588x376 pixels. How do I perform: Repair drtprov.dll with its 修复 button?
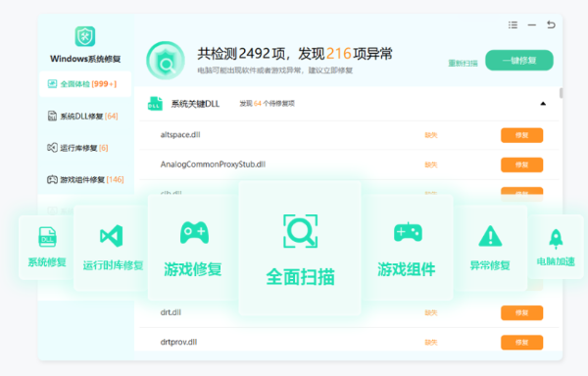point(521,343)
